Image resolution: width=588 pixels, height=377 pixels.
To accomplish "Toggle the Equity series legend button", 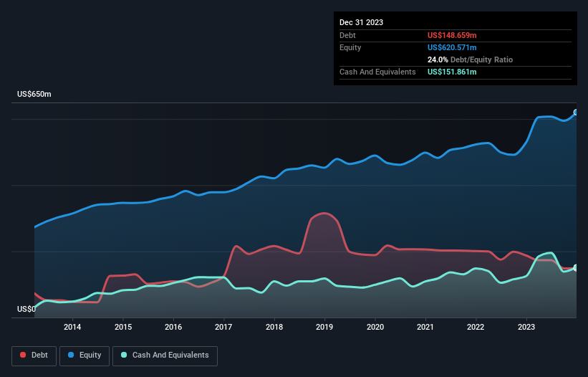I will pyautogui.click(x=85, y=355).
